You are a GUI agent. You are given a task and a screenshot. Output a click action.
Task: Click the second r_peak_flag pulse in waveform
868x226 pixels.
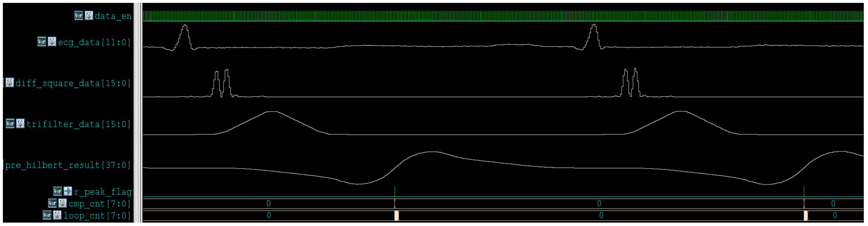(804, 192)
